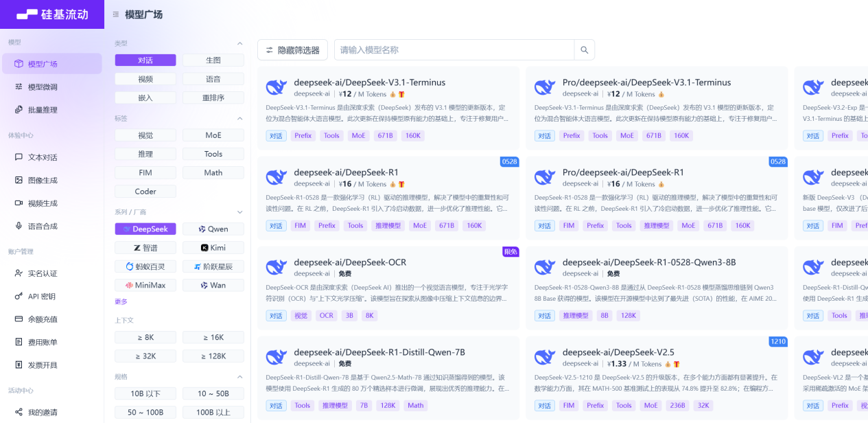The image size is (868, 423).
Task: Toggle the Math tag filter
Action: (213, 172)
